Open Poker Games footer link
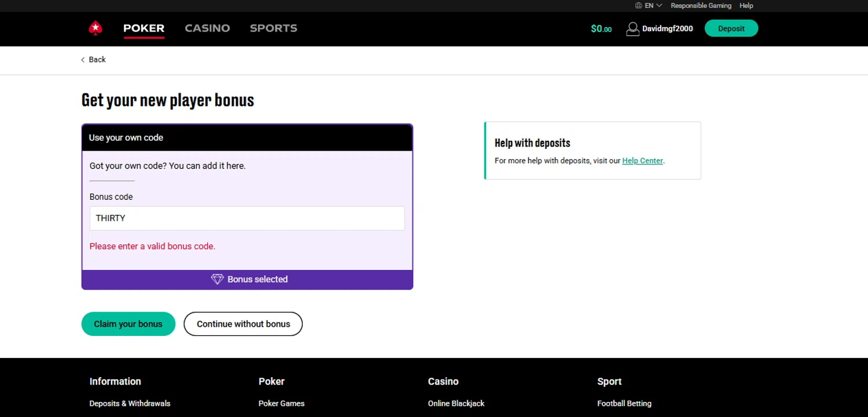Image resolution: width=868 pixels, height=417 pixels. pos(281,404)
